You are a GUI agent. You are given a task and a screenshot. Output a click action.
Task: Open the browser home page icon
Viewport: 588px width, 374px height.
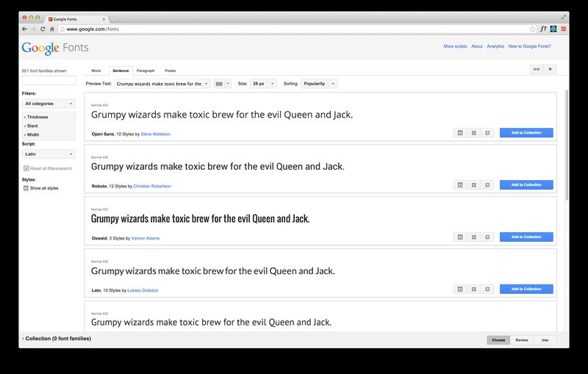click(51, 29)
